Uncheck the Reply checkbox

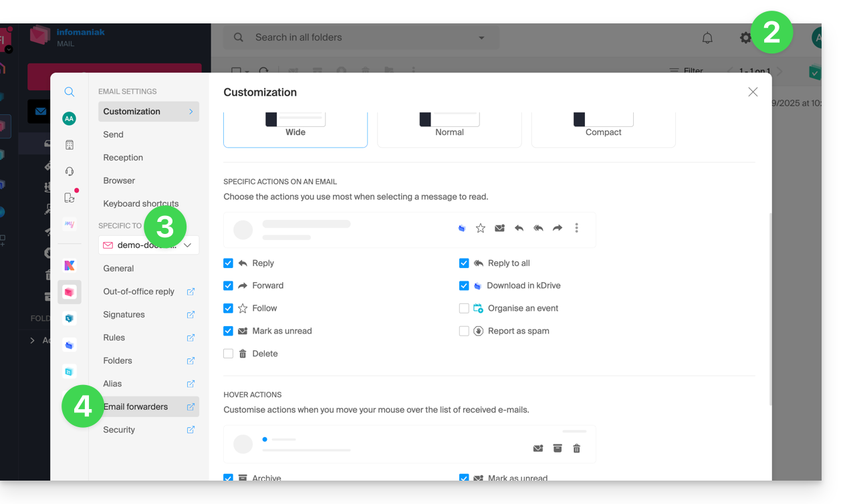(x=229, y=263)
